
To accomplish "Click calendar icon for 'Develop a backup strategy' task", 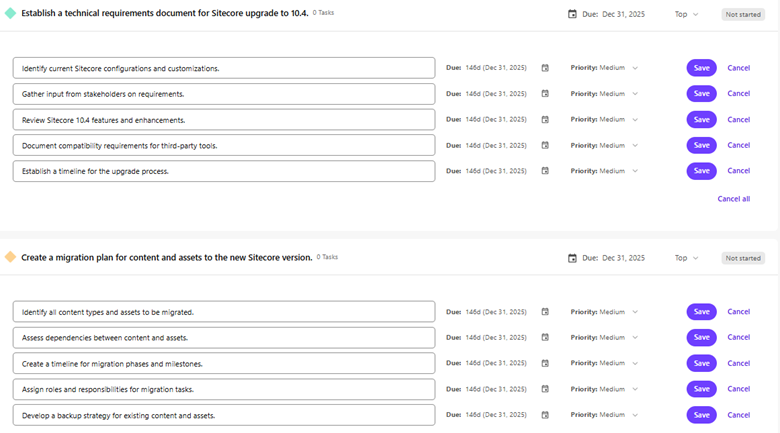I will 545,415.
